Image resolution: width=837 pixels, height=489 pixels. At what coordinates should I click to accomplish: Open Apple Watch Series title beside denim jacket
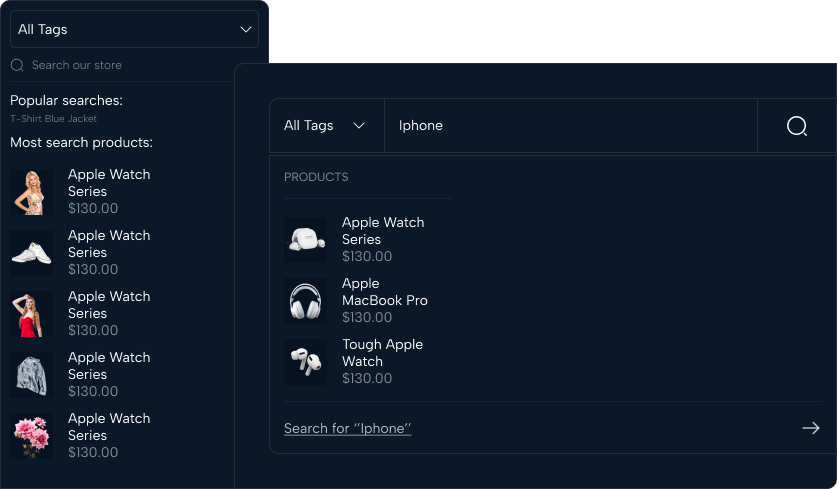[x=109, y=366]
